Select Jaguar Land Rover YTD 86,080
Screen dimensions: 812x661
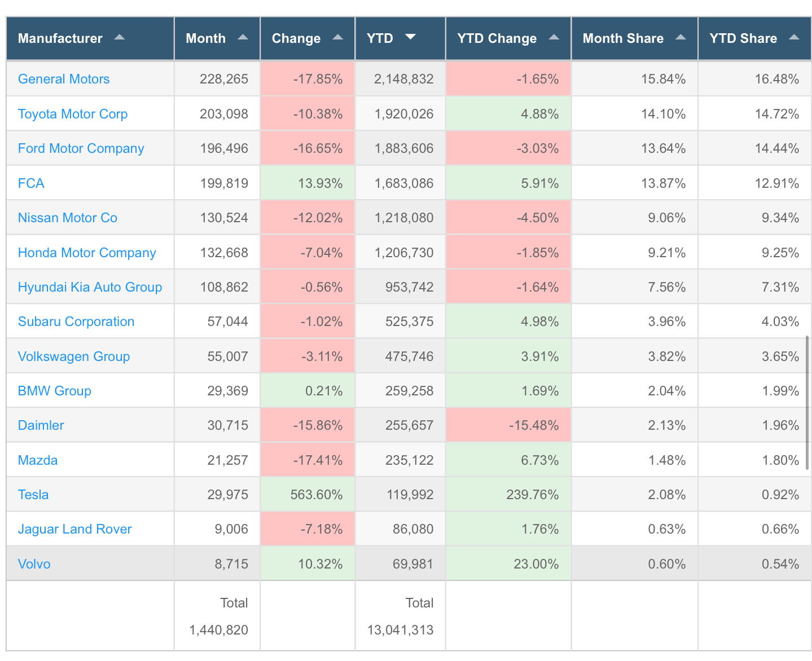coord(413,529)
